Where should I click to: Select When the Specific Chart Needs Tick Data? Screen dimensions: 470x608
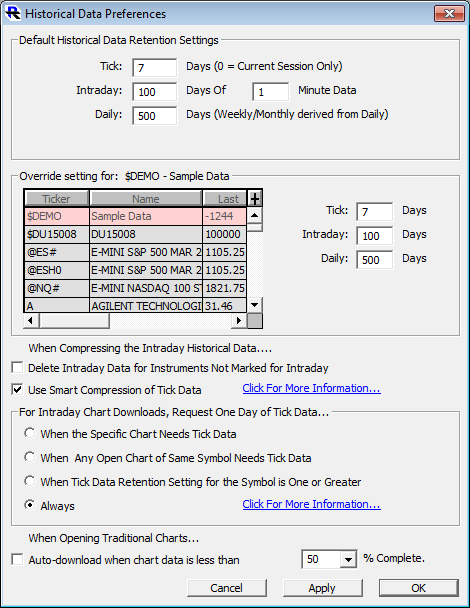click(x=29, y=433)
